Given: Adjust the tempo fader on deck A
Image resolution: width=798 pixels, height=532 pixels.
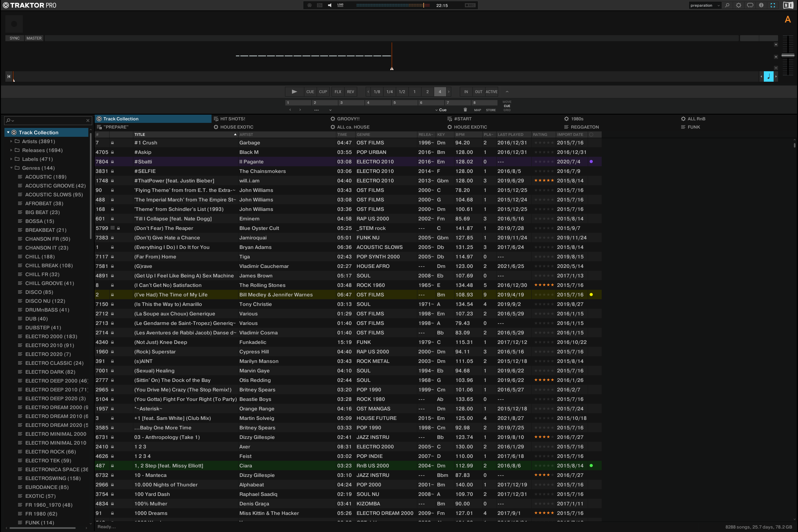Looking at the screenshot, I should 788,55.
